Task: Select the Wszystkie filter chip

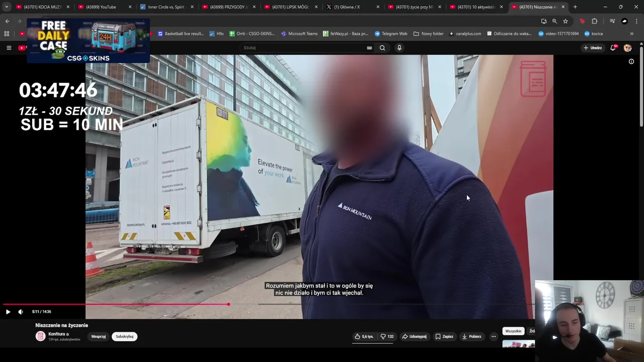Action: tap(513, 331)
